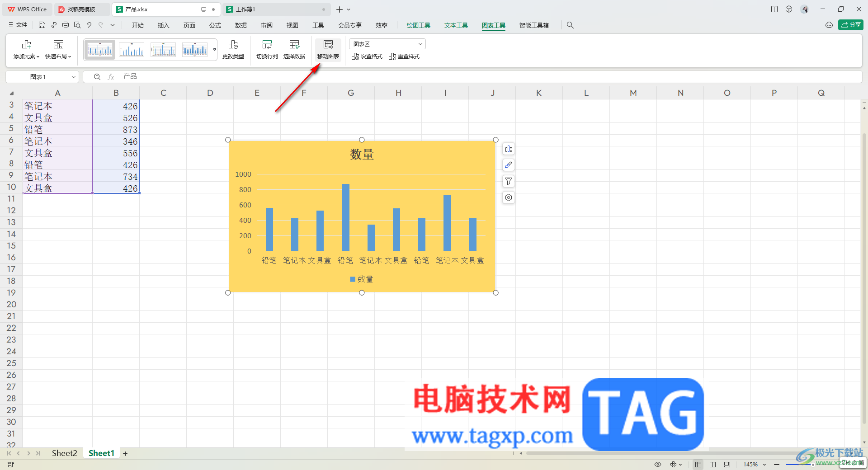The image size is (868, 470).
Task: Open the new tab dropdown chevron
Action: click(349, 9)
